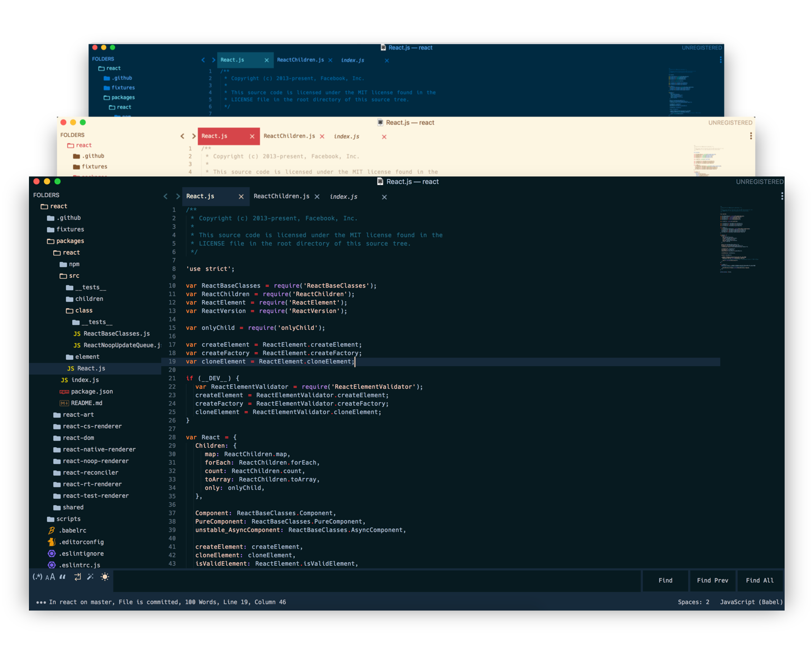
Task: Toggle wrap search option
Action: pyautogui.click(x=77, y=577)
